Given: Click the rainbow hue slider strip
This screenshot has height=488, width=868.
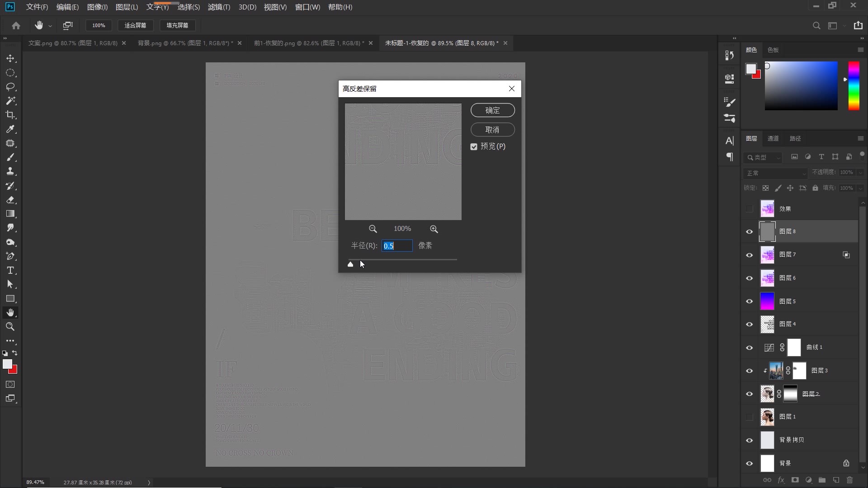Looking at the screenshot, I should click(854, 86).
